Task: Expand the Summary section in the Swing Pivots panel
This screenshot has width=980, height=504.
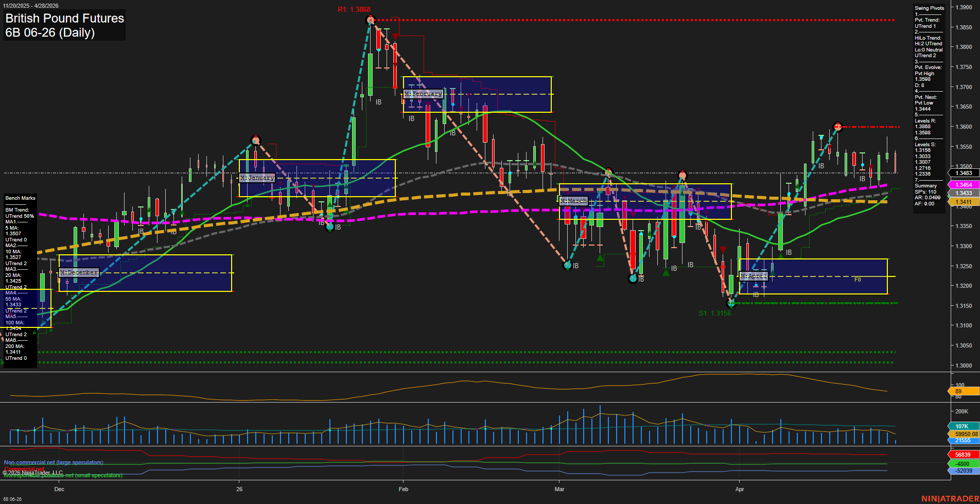Action: click(926, 185)
